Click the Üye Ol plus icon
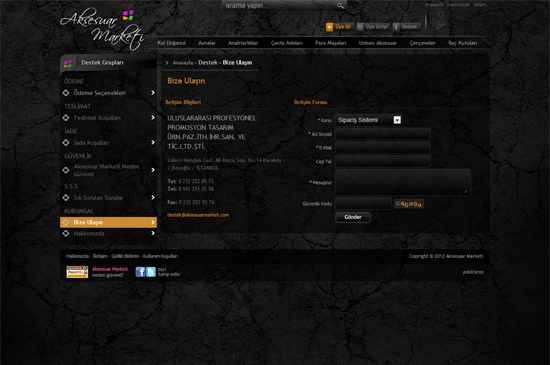The image size is (550, 365). (329, 27)
